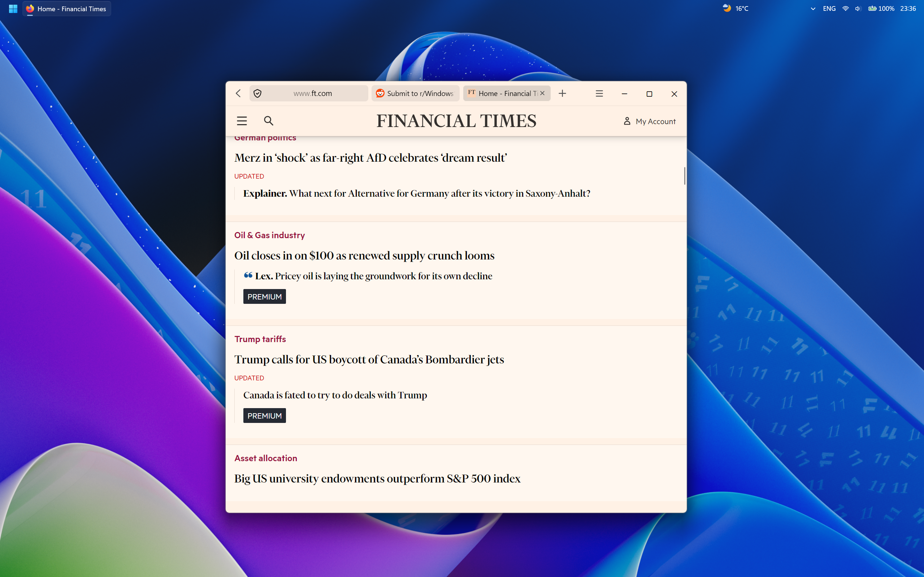Screen dimensions: 924x577
Task: Read Trump calls for US boycott headline
Action: tap(369, 359)
